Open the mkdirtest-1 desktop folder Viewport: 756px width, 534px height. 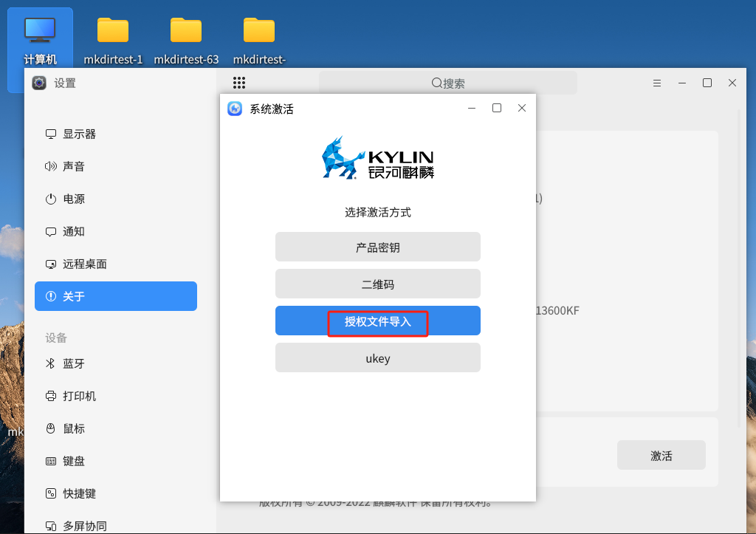coord(113,34)
